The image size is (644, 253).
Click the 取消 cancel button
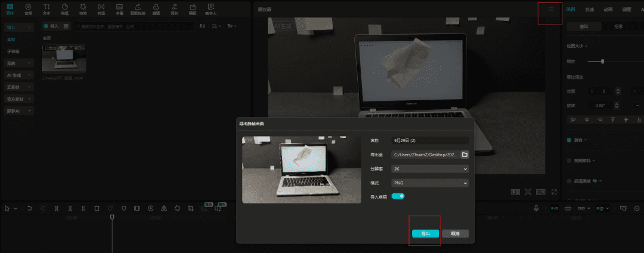point(456,233)
